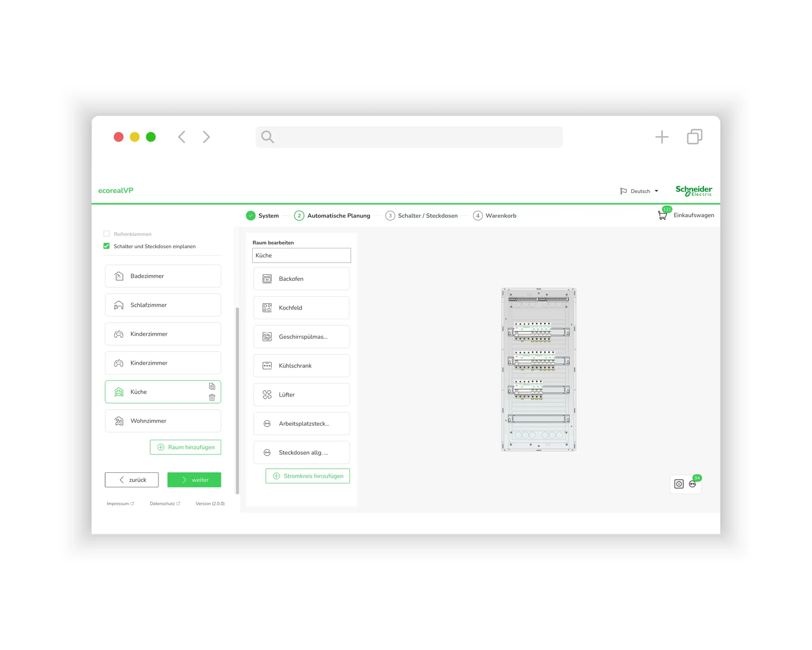The width and height of the screenshot is (812, 650).
Task: Go to the System step
Action: pyautogui.click(x=262, y=216)
